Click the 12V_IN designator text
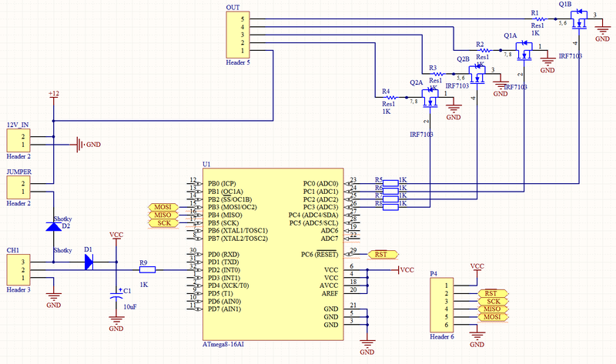 point(18,125)
